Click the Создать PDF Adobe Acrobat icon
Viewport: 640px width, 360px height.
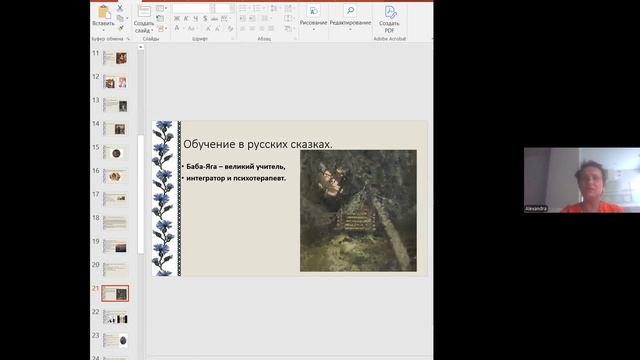coord(390,12)
